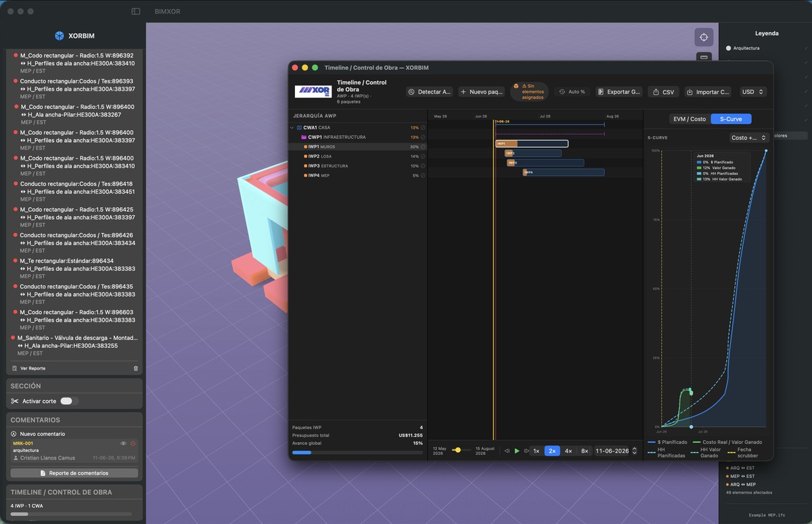Image resolution: width=812 pixels, height=524 pixels.
Task: Click Avance global progress bar
Action: (x=357, y=452)
